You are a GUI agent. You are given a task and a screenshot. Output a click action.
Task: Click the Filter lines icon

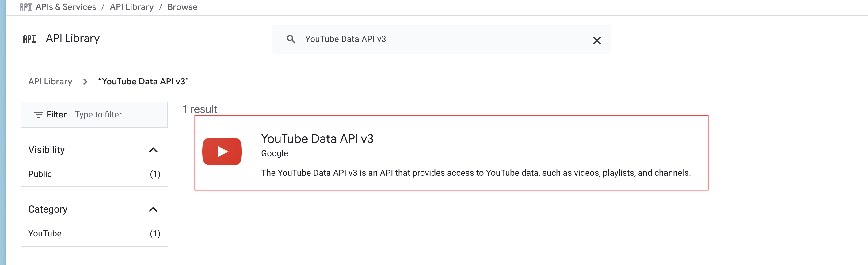point(38,115)
